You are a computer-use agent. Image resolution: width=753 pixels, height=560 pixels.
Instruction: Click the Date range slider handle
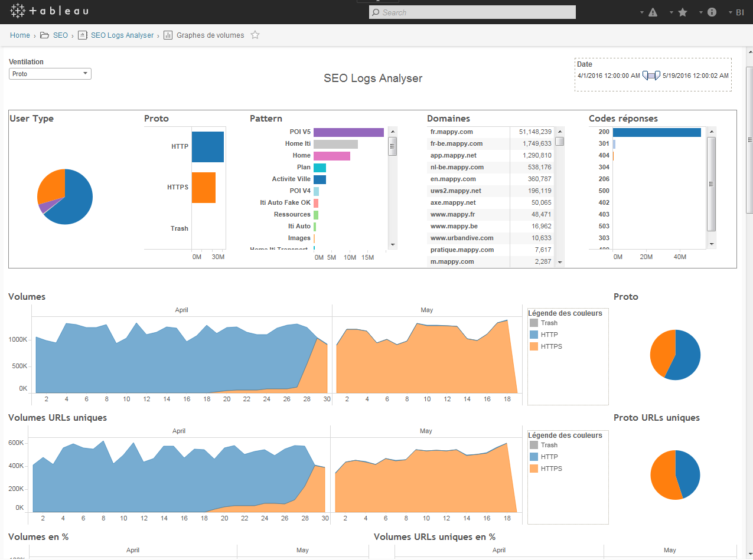coord(651,76)
